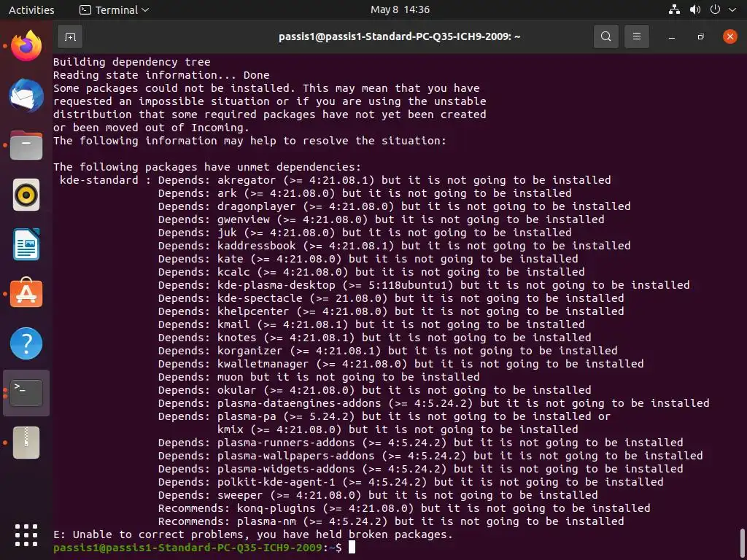
Task: Click the 'plasma-runners-addons' line
Action: (421, 443)
